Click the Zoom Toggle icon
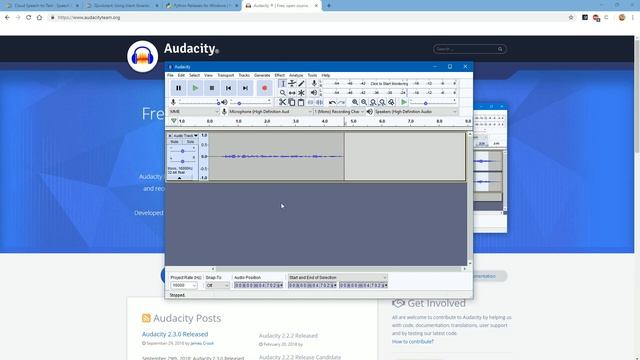The image size is (640, 360). (391, 102)
